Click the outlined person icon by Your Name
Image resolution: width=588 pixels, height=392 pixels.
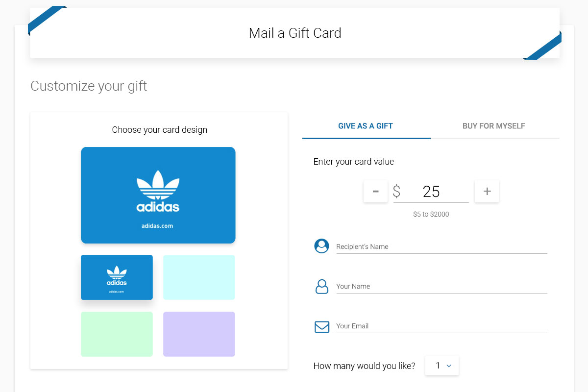point(322,286)
